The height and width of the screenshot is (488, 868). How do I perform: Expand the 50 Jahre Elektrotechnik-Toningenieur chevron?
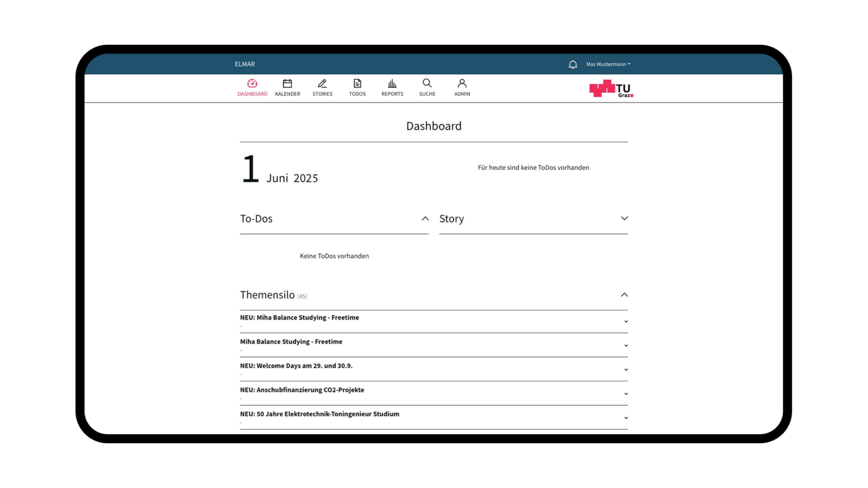click(626, 418)
